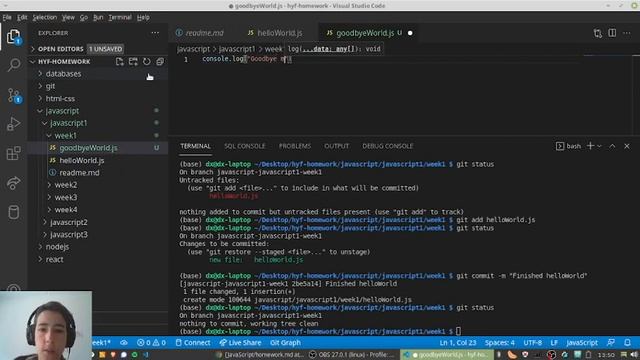The height and width of the screenshot is (360, 640).
Task: Switch to PROBLEMS panel tab
Action: 295,146
